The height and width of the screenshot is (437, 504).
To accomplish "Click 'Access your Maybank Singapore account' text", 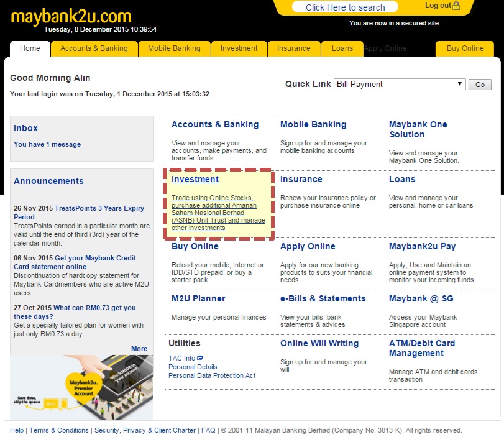I will [x=423, y=321].
